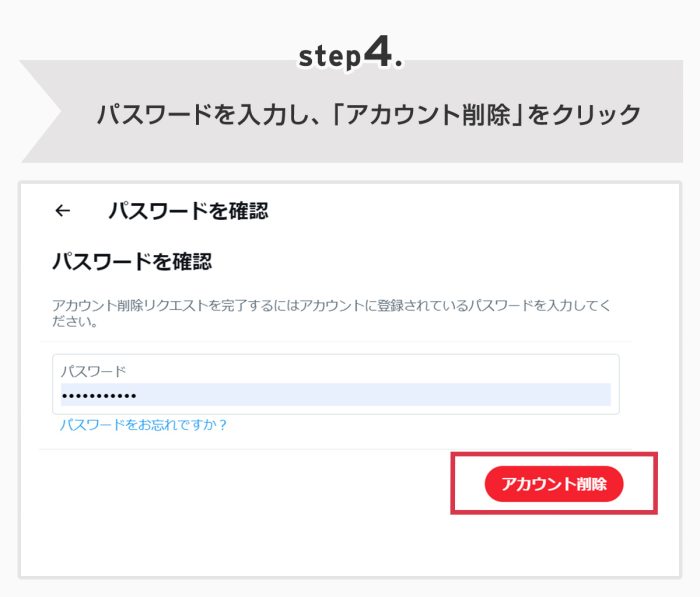Click the masked password dots

pos(98,395)
